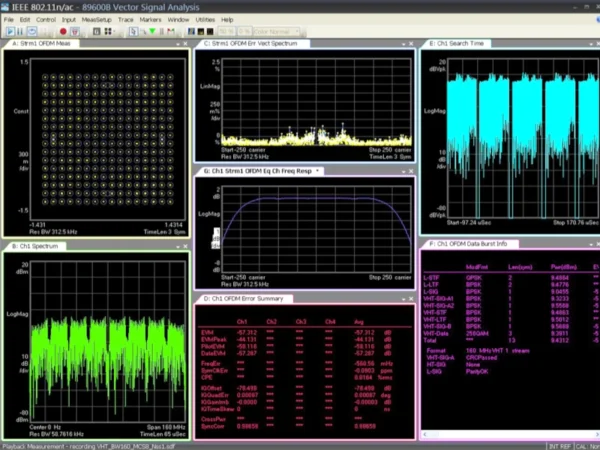Click the CAL status bar indicator

coord(587,446)
